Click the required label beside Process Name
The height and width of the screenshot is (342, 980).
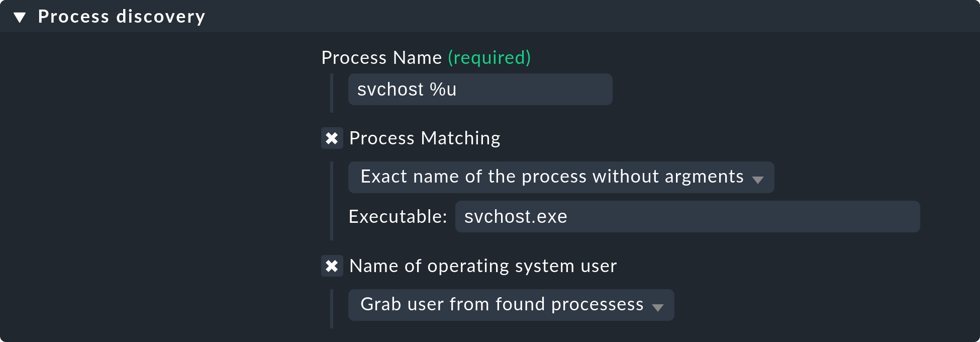489,58
